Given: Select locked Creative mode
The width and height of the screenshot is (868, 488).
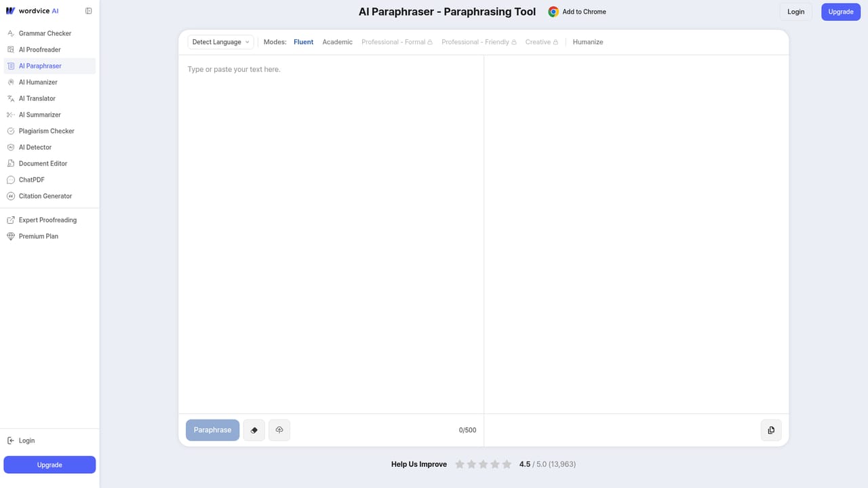Looking at the screenshot, I should click(541, 42).
